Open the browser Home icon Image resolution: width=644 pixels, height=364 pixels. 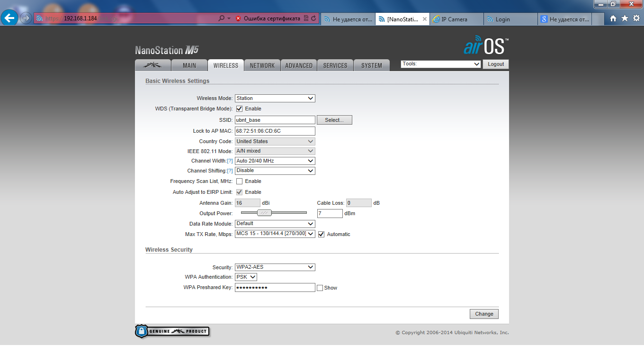pos(613,18)
